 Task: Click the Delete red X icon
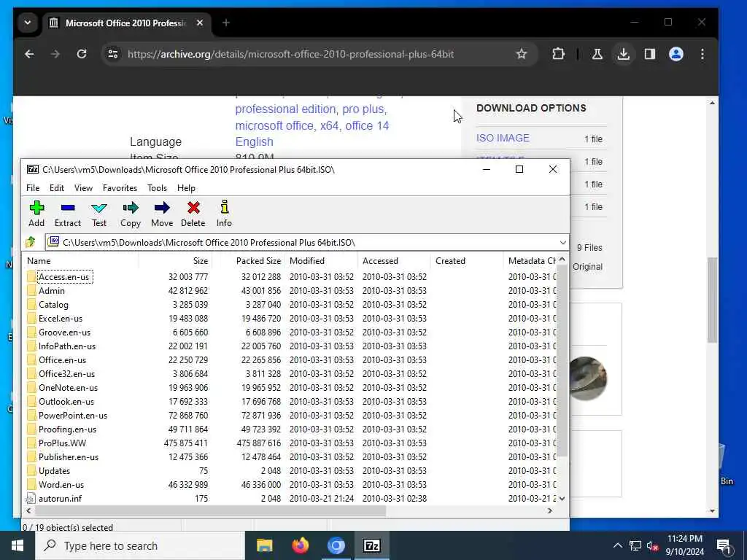(193, 214)
